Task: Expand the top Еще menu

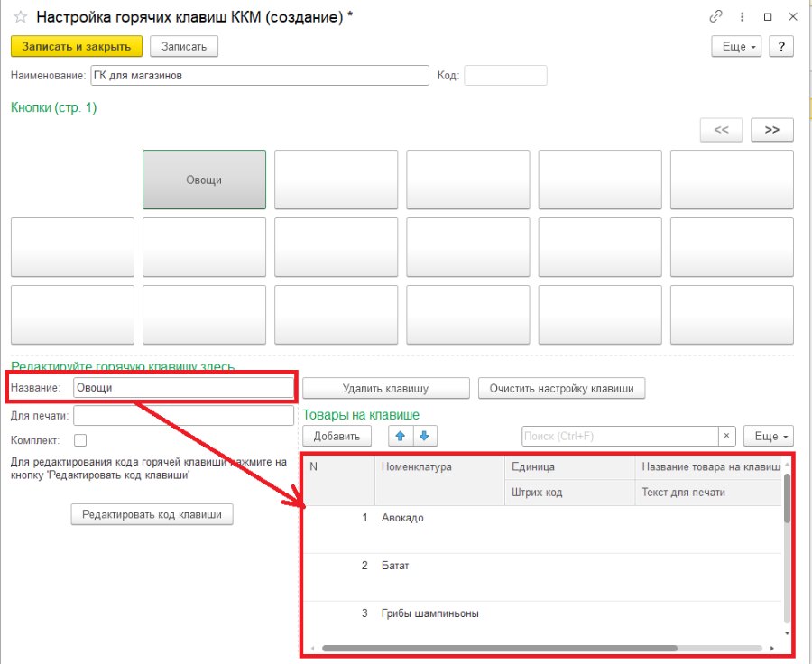Action: click(738, 47)
